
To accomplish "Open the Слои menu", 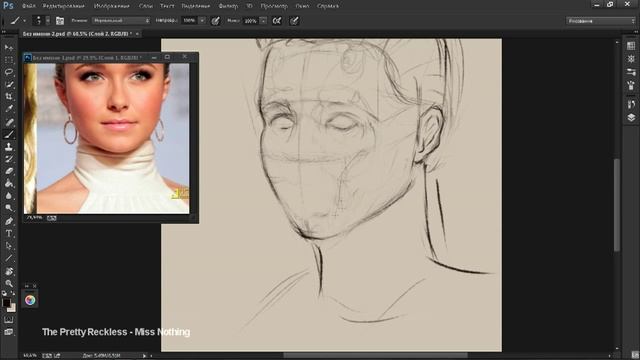I will click(146, 6).
